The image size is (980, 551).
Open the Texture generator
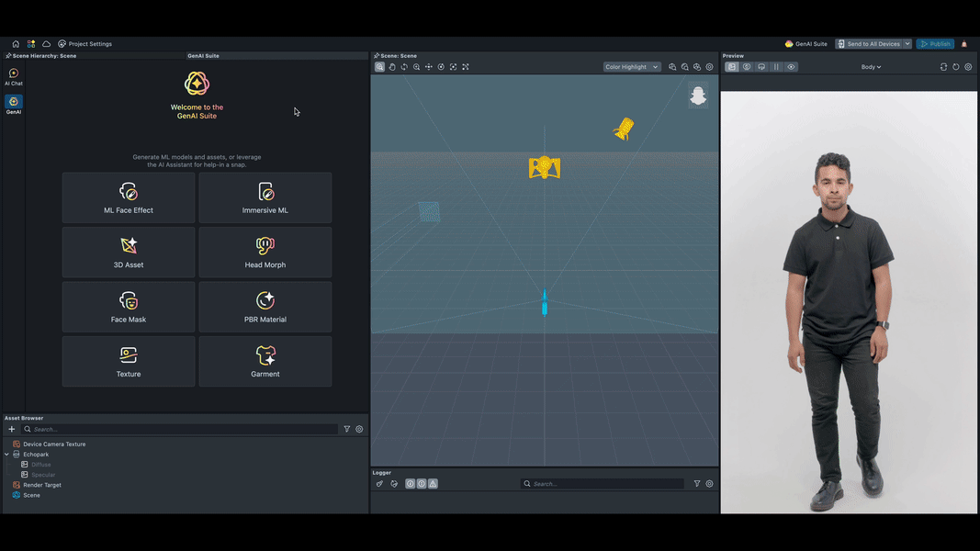(x=128, y=362)
